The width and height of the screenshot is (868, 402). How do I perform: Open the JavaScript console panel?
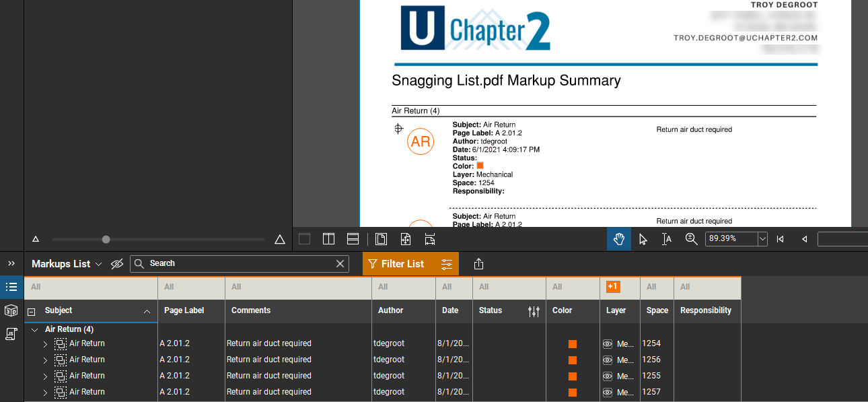11,333
